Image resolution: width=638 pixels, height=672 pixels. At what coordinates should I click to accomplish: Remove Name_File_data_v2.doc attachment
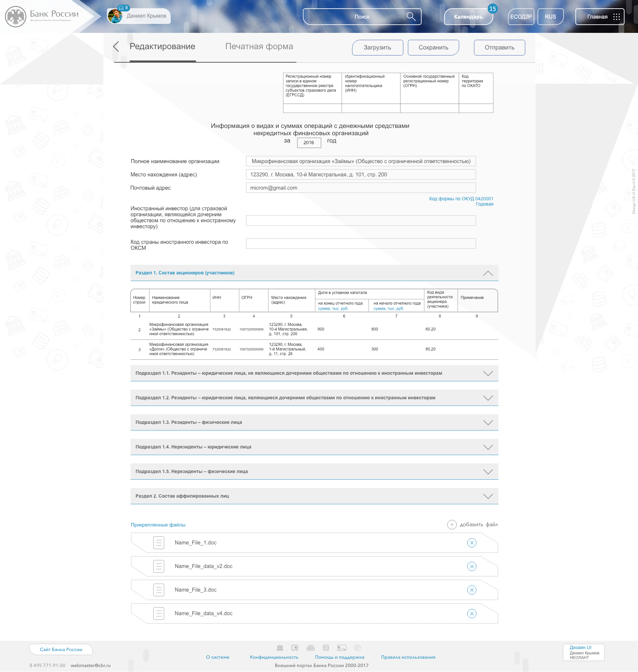[x=472, y=566]
